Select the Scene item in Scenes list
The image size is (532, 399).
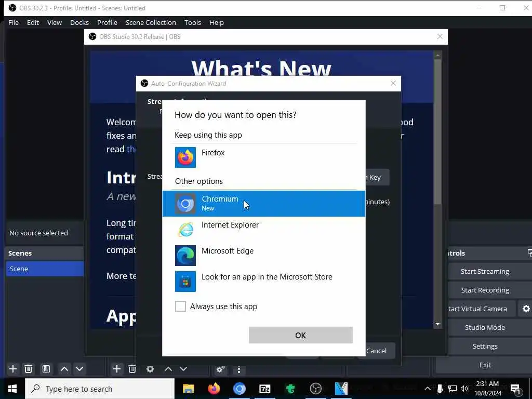pyautogui.click(x=45, y=269)
